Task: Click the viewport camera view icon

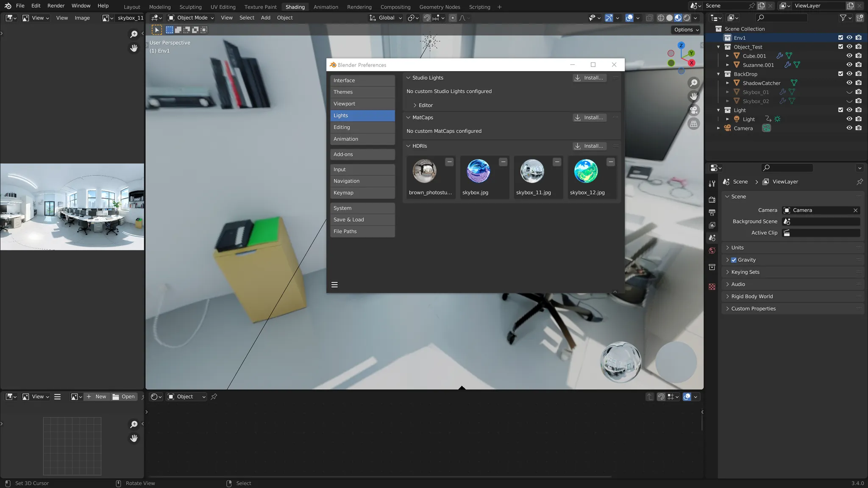Action: click(x=693, y=110)
